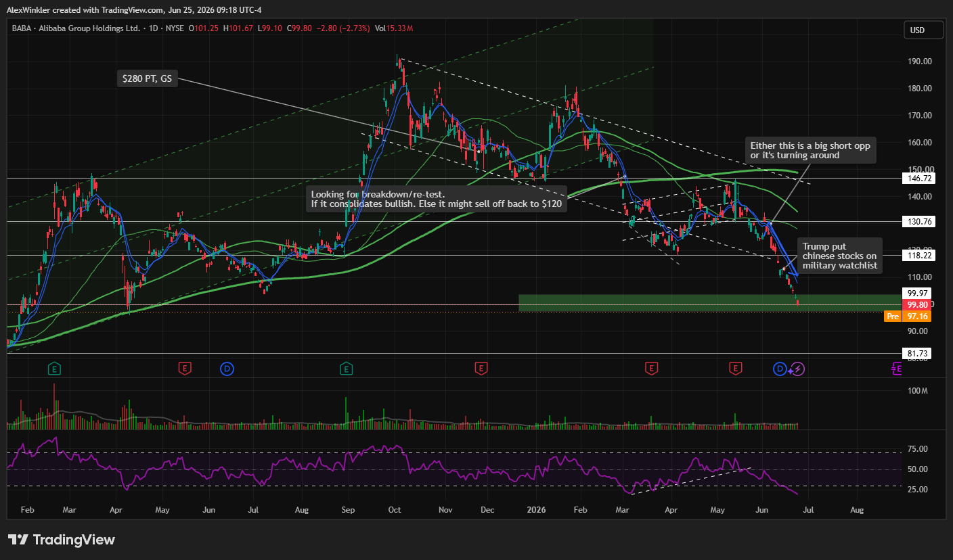This screenshot has width=953, height=560.
Task: Click the blue dividend marker near mid-June 2026
Action: 780,369
